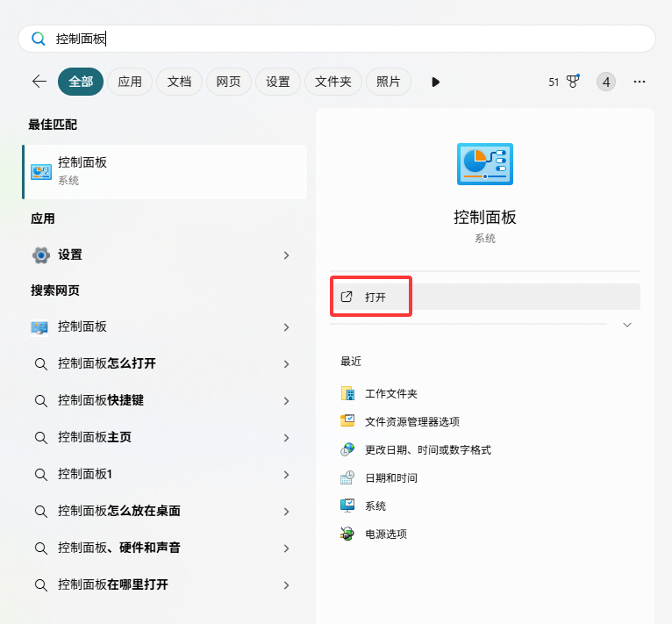Expand the 设置 app result arrow
Screen dimensions: 672x624
point(286,255)
